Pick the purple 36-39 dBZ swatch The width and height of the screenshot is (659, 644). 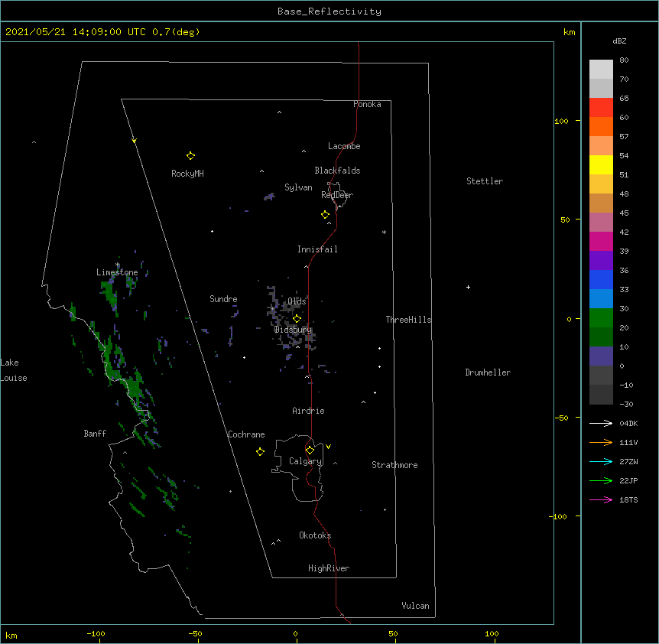tap(601, 261)
